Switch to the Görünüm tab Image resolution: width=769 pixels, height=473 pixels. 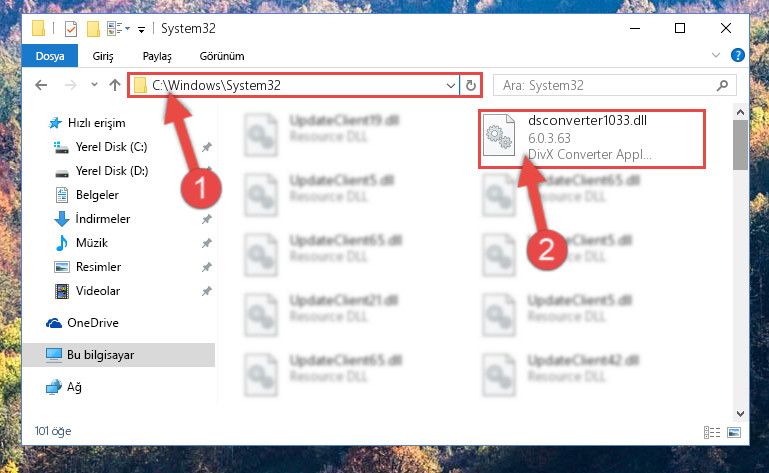point(222,56)
